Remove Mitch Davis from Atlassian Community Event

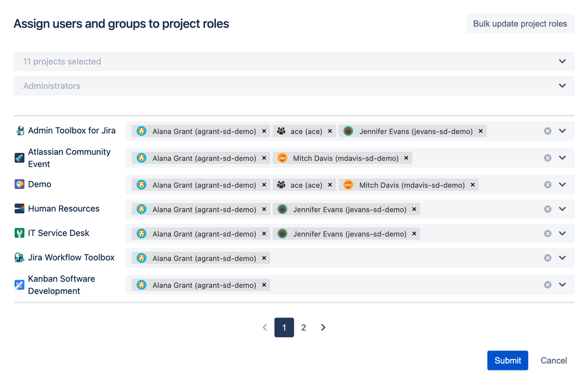click(406, 158)
